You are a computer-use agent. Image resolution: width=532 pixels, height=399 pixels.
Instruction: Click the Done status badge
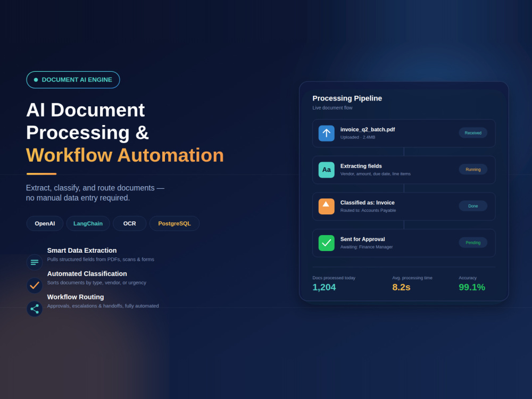pos(473,206)
